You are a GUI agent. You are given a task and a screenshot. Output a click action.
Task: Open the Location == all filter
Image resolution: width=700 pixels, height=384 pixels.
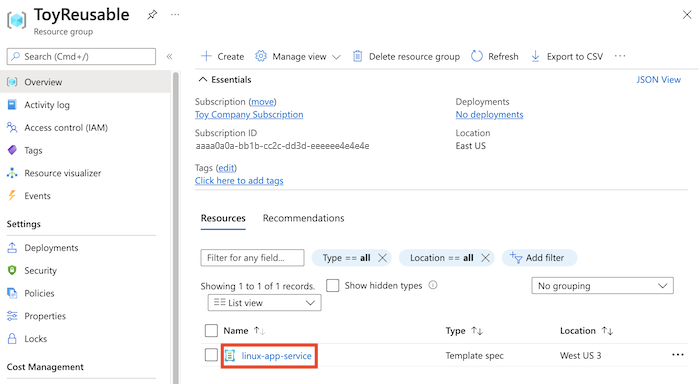pos(442,258)
